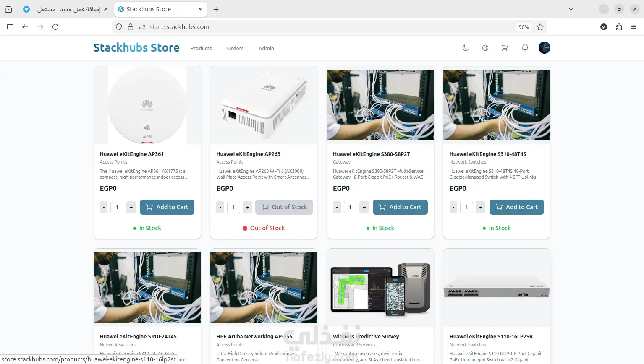644x364 pixels.
Task: Open eKitEngine S380-S8P2T product image
Action: click(x=380, y=105)
